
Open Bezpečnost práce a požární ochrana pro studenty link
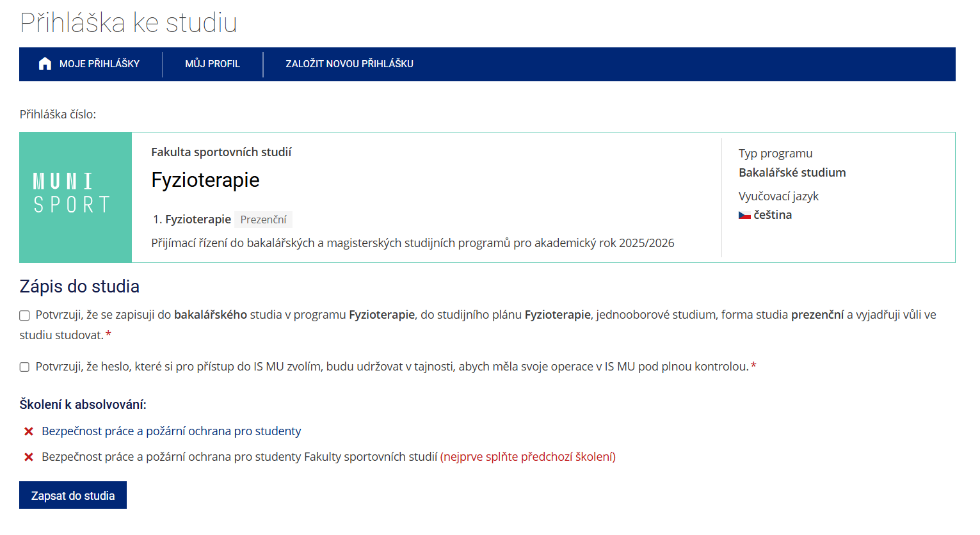pyautogui.click(x=171, y=431)
